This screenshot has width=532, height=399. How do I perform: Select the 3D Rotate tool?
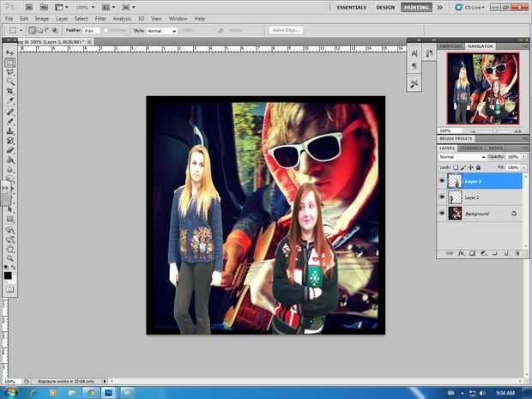(x=10, y=230)
